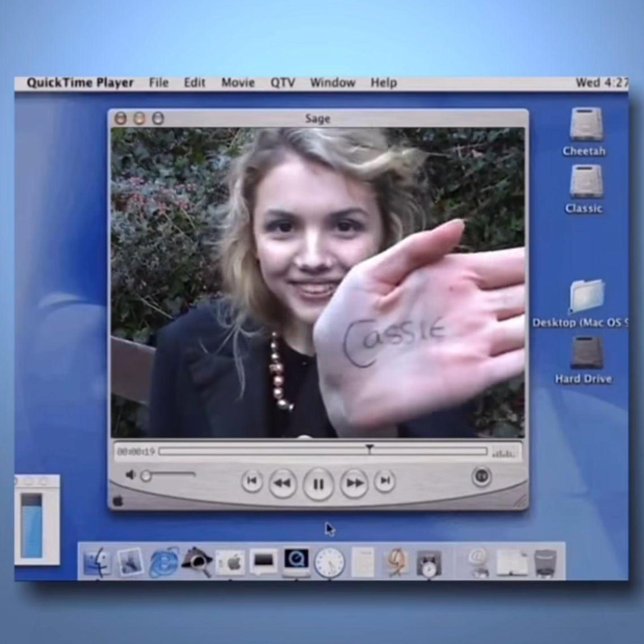The width and height of the screenshot is (644, 644).
Task: Open the QTV menu
Action: click(283, 83)
